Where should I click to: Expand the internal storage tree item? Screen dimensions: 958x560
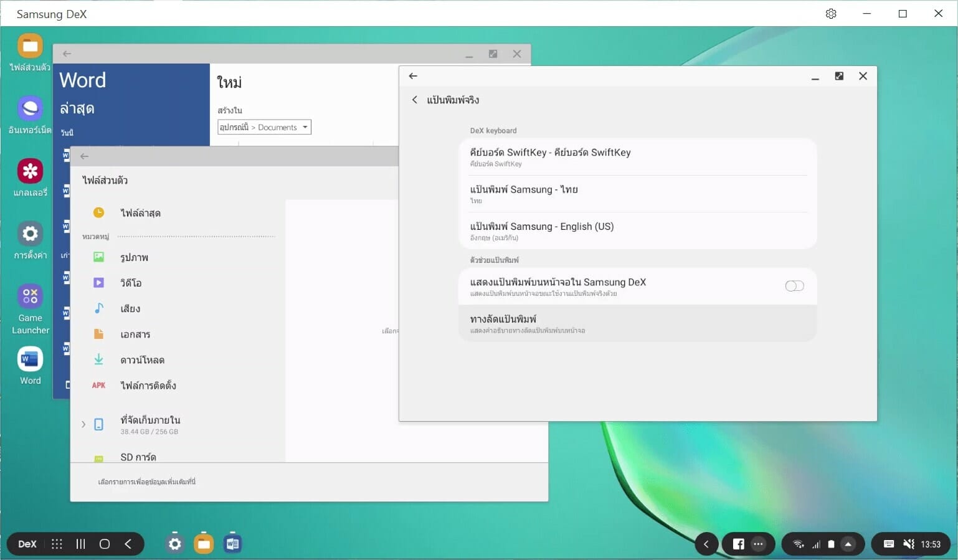83,424
